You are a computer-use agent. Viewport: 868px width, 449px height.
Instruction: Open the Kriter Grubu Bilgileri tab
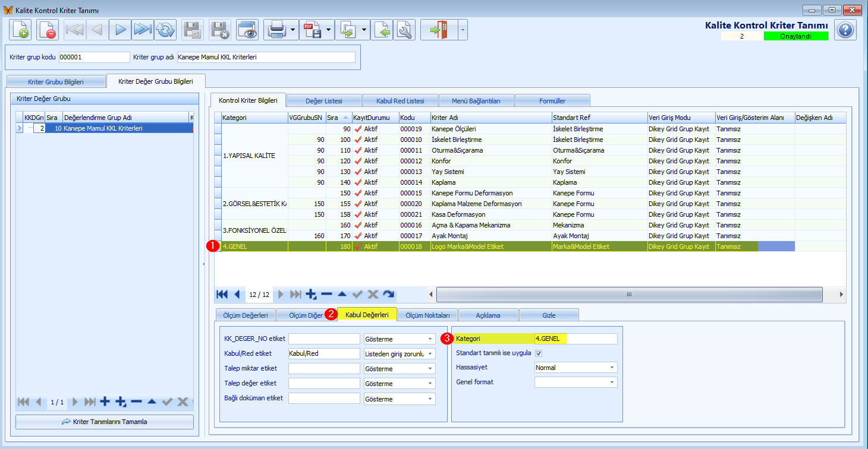tap(56, 81)
